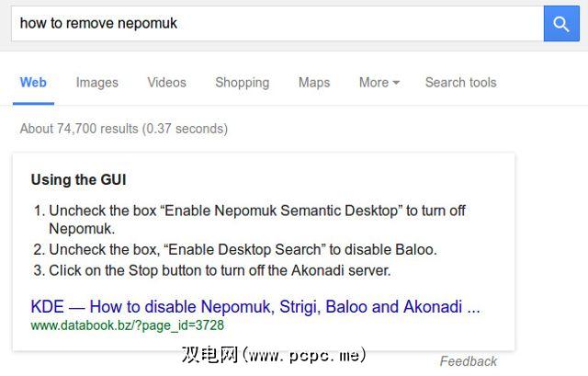Image resolution: width=588 pixels, height=376 pixels.
Task: Click step 2 about disabling Baloo
Action: click(x=243, y=249)
